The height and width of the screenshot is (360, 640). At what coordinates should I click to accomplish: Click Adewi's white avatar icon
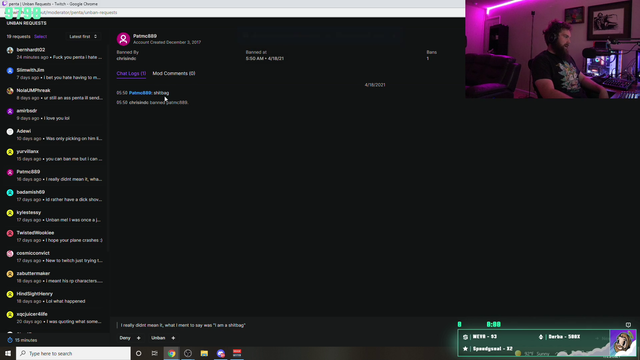[10, 132]
